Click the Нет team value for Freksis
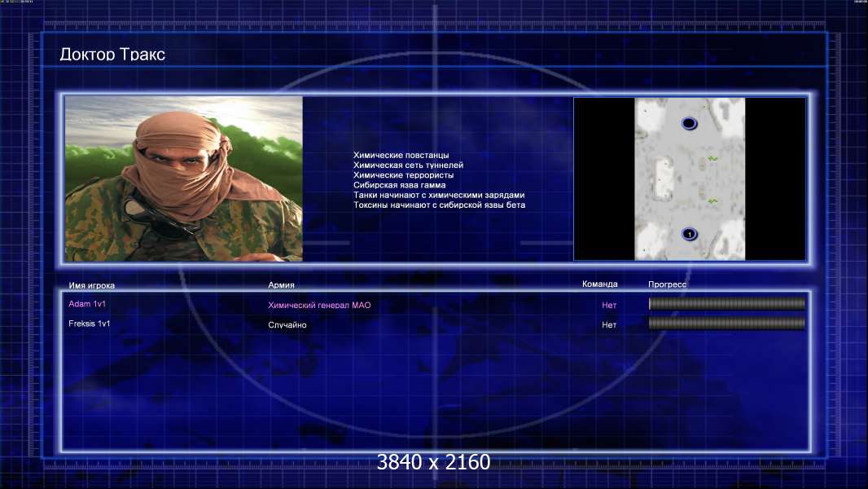This screenshot has width=868, height=489. tap(609, 325)
